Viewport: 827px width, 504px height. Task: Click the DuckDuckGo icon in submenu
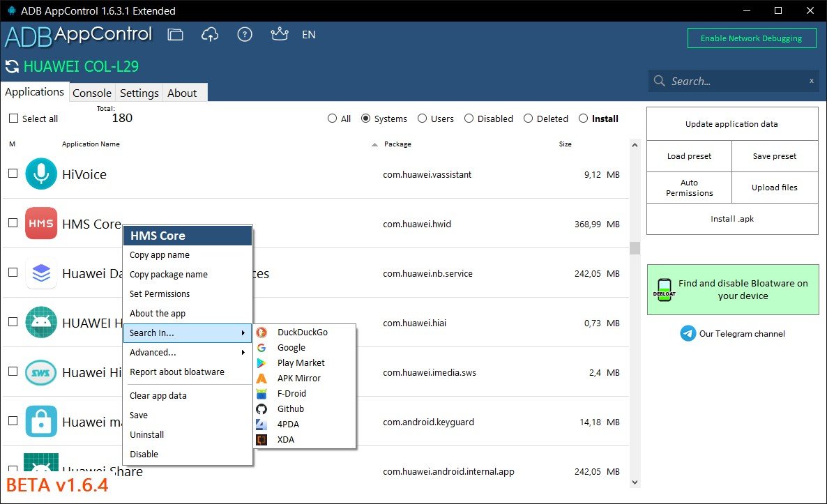click(x=261, y=332)
